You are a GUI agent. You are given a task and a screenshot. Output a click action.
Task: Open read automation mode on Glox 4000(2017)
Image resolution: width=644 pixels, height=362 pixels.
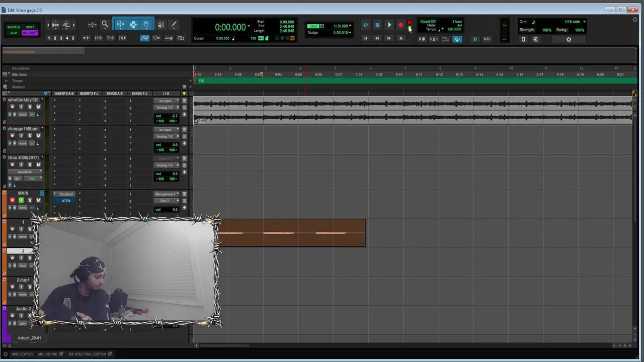tap(34, 178)
